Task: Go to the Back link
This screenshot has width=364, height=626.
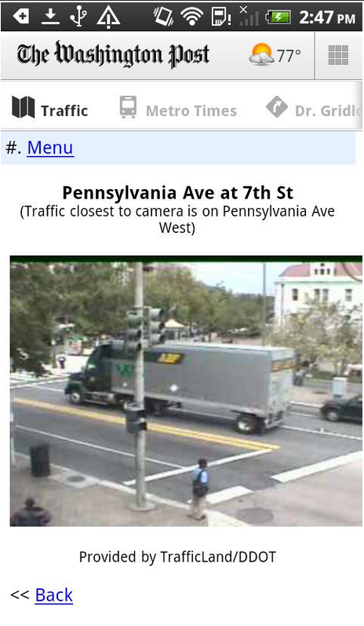Action: pos(54,595)
